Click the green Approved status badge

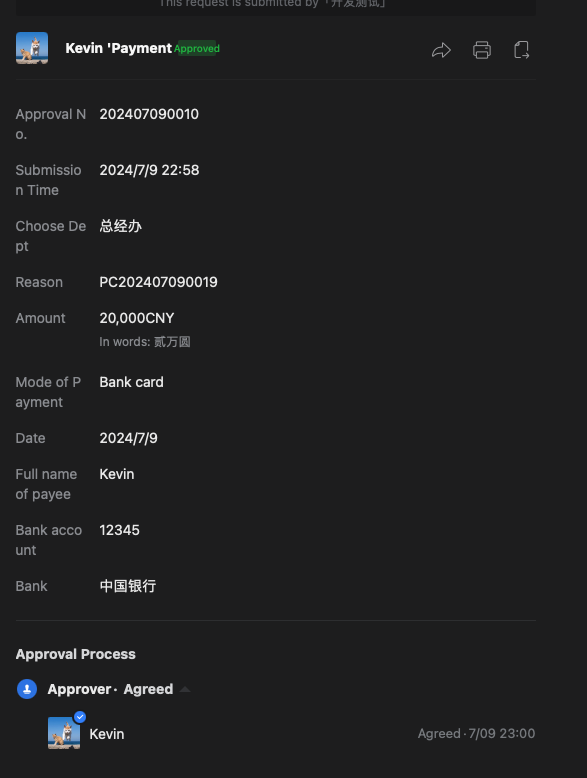(x=197, y=49)
